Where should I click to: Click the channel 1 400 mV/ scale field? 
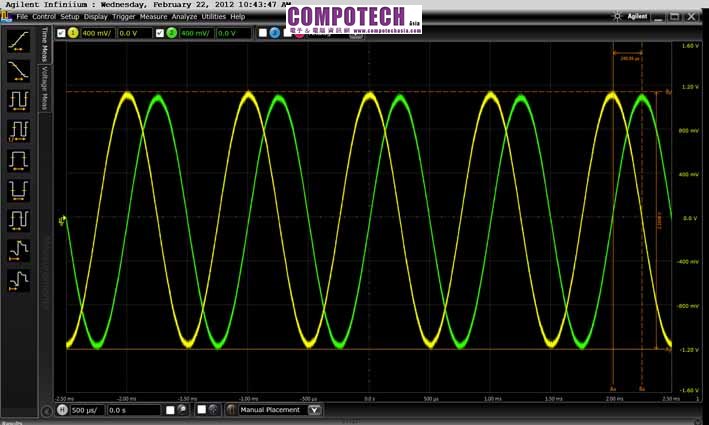[97, 33]
